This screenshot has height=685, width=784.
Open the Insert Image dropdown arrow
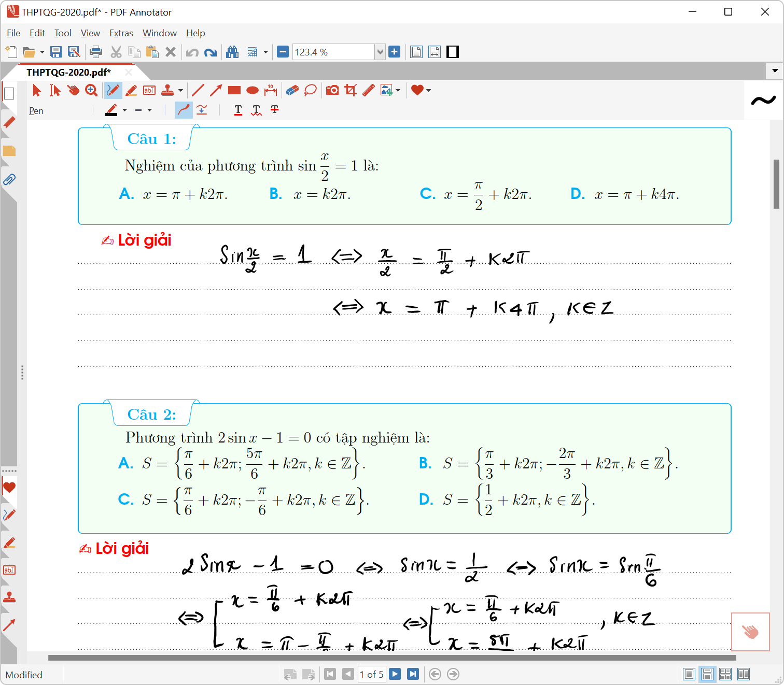(x=398, y=90)
